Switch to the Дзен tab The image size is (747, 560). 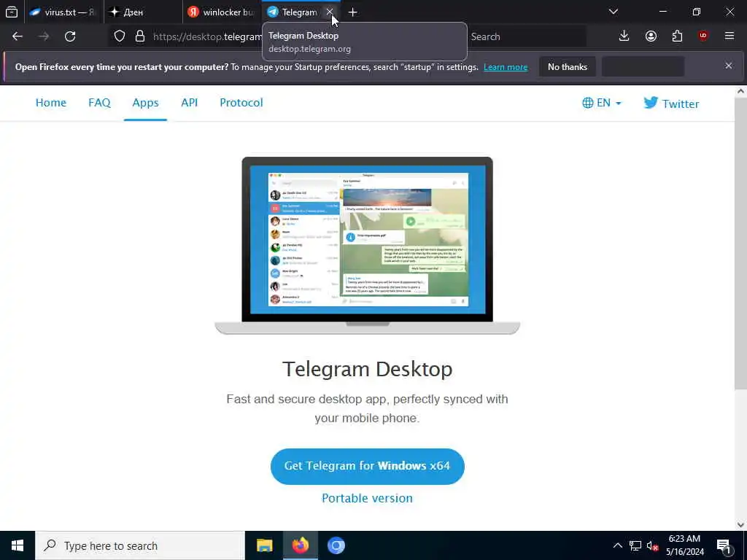pyautogui.click(x=143, y=12)
